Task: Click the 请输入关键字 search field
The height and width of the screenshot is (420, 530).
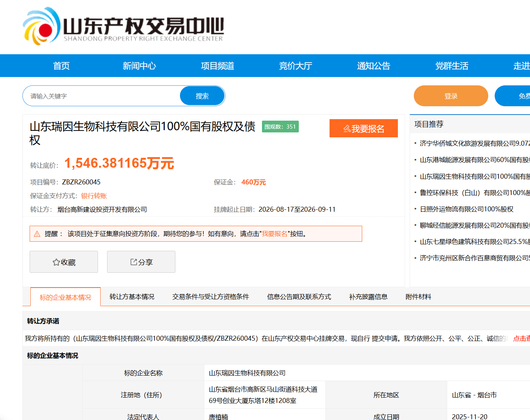Action: point(102,96)
